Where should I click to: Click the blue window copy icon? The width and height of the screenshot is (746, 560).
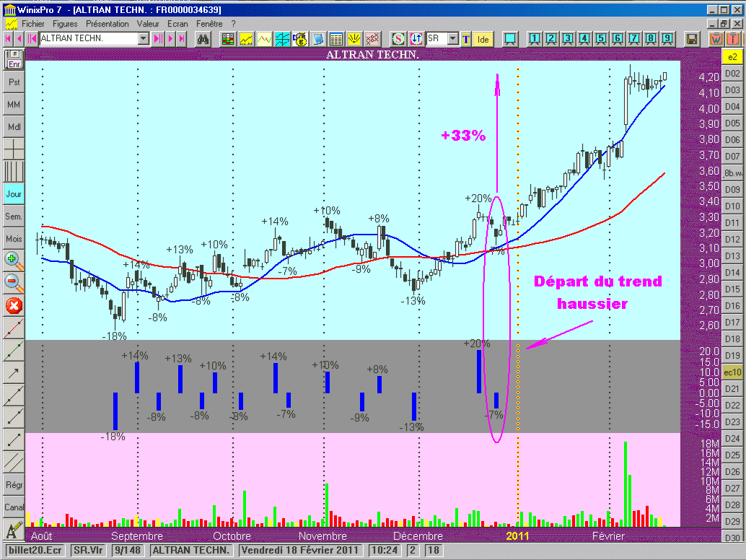pyautogui.click(x=318, y=39)
